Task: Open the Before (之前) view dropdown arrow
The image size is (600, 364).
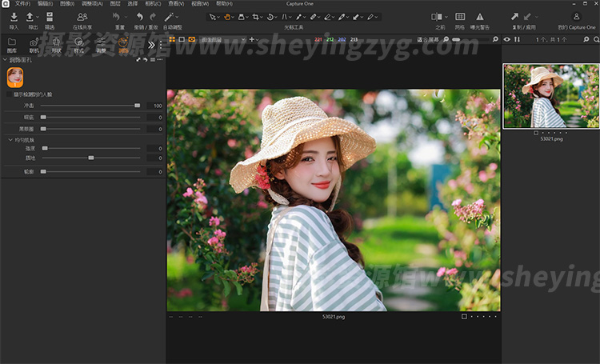Action: pyautogui.click(x=447, y=17)
